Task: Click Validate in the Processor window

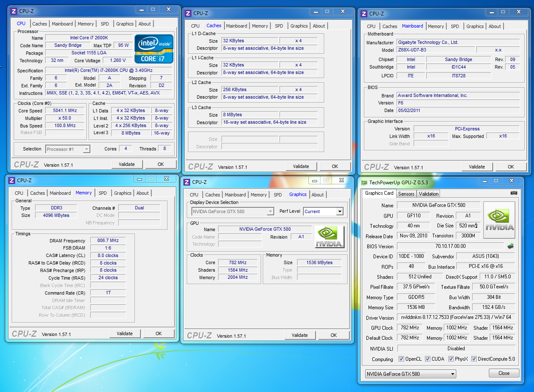Action: coord(127,164)
